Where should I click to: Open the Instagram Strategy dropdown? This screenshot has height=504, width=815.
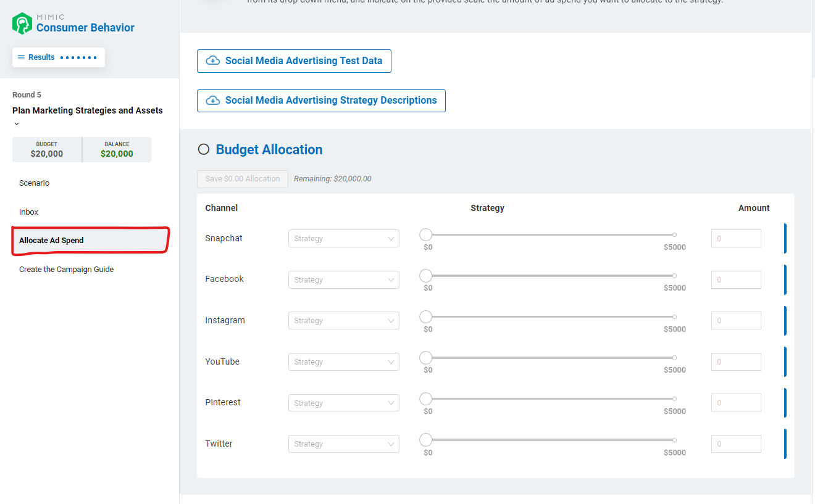tap(344, 321)
